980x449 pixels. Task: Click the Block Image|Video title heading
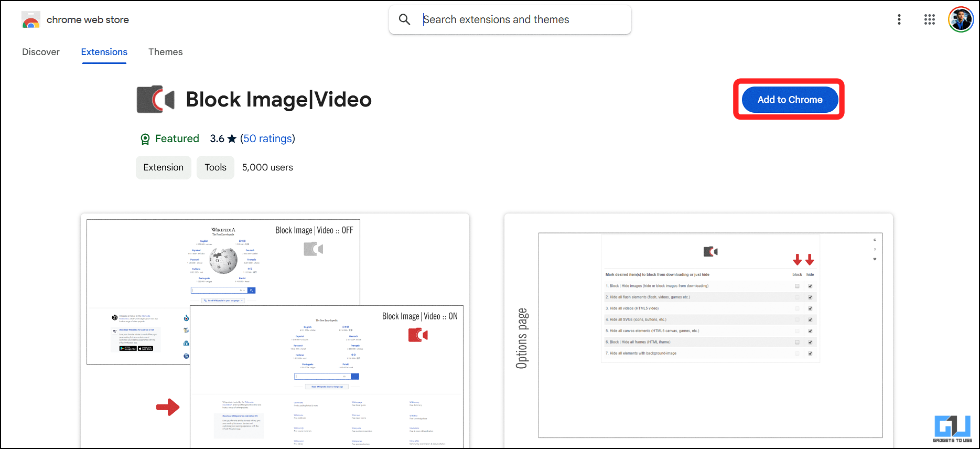[278, 100]
